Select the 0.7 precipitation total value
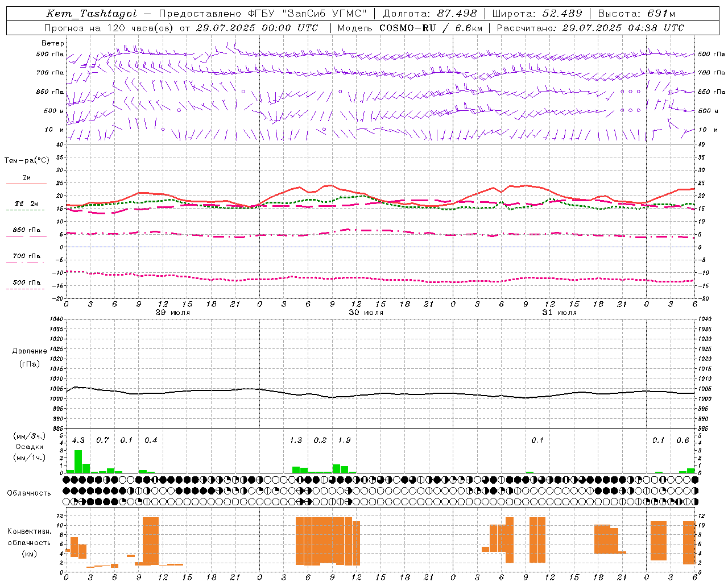This screenshot has height=582, width=728. click(102, 440)
